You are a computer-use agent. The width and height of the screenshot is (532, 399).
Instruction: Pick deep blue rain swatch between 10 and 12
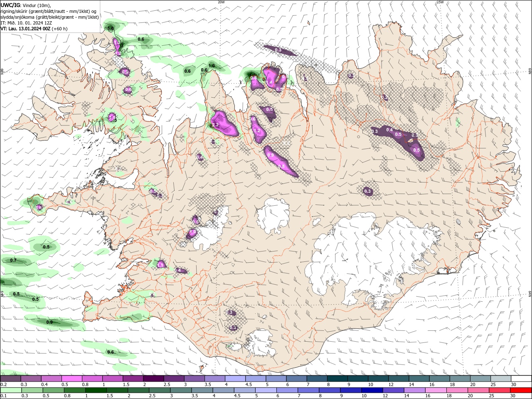(372, 390)
